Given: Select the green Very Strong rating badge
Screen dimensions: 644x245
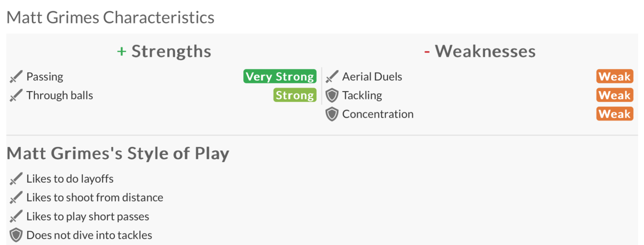Looking at the screenshot, I should pyautogui.click(x=280, y=77).
